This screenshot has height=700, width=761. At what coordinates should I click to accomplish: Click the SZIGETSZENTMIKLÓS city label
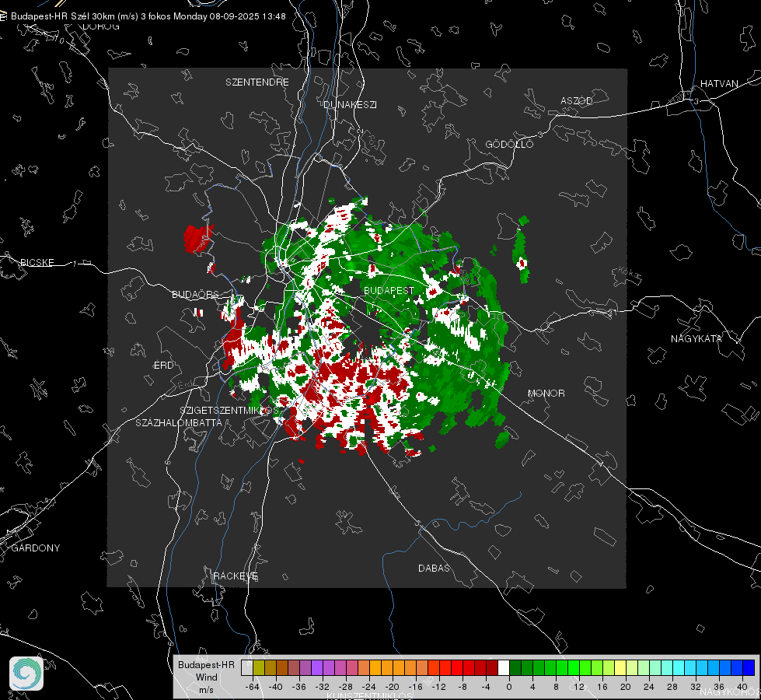[229, 411]
